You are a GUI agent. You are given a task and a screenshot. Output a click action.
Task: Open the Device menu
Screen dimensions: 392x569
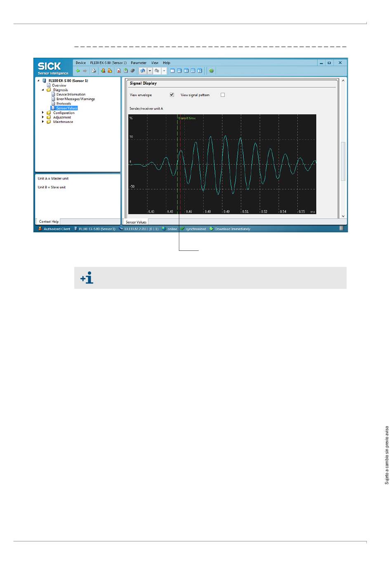[x=81, y=63]
